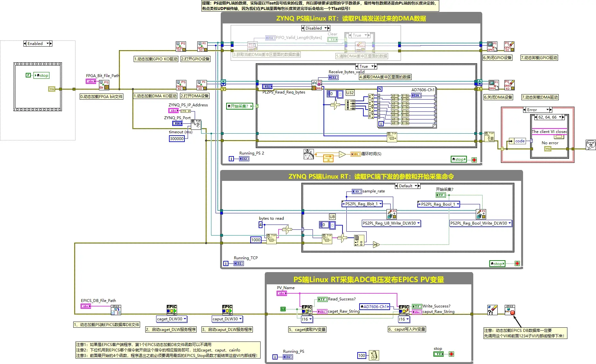This screenshot has height=364, width=596.
Task: Open the Enabled diagram disable selector
Action: (38, 44)
